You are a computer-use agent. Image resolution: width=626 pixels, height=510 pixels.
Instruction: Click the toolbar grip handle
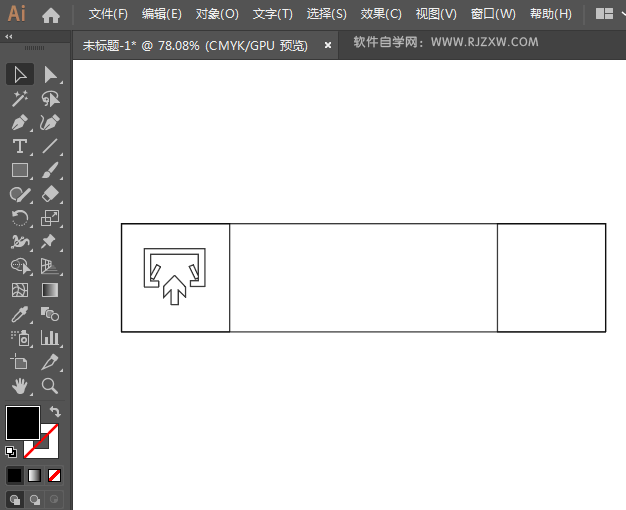(x=35, y=48)
